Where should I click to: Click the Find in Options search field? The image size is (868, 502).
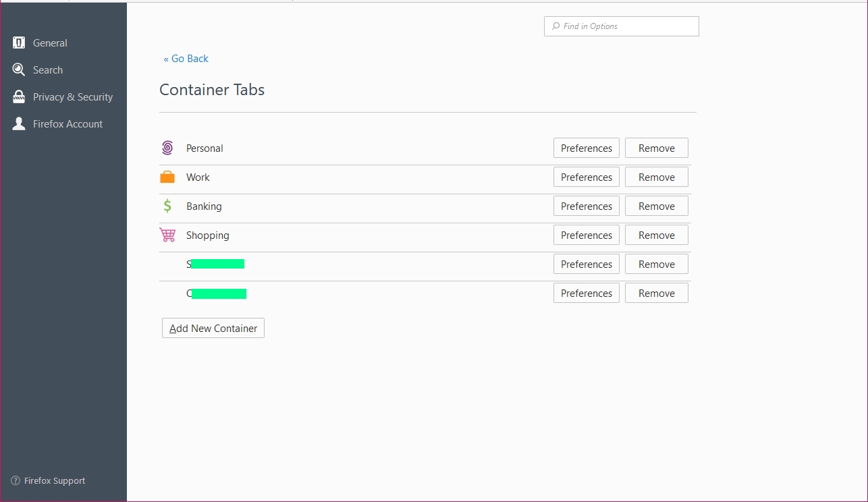coord(621,26)
